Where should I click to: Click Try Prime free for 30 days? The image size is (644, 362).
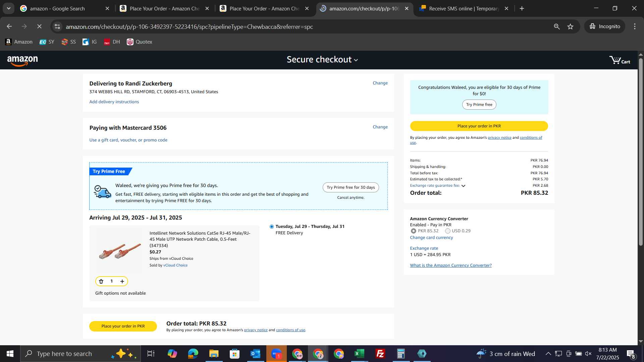[x=351, y=187]
